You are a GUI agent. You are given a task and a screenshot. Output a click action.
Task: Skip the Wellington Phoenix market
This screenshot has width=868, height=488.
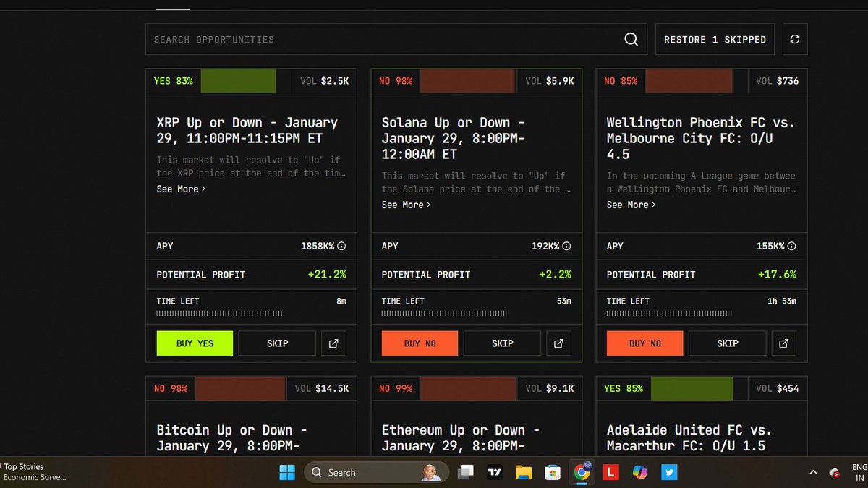pyautogui.click(x=727, y=343)
